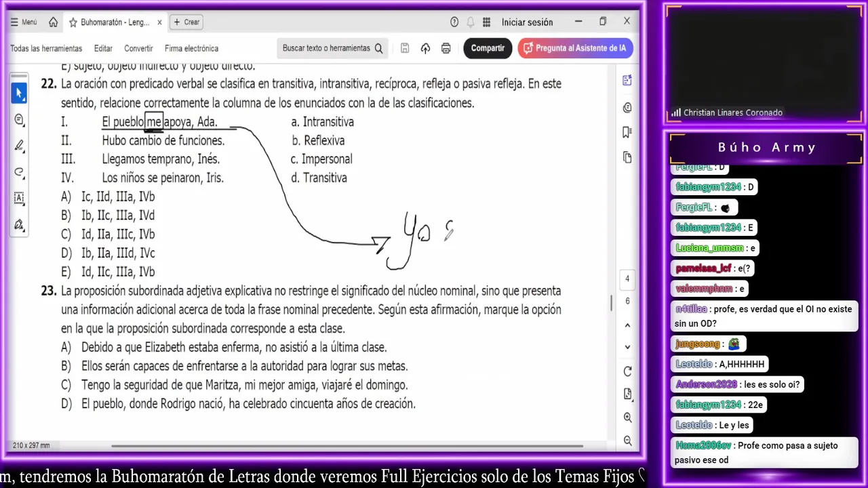Select the Buhomaratón - Leng... tab
Viewport: 868px width, 488px height.
coord(115,22)
